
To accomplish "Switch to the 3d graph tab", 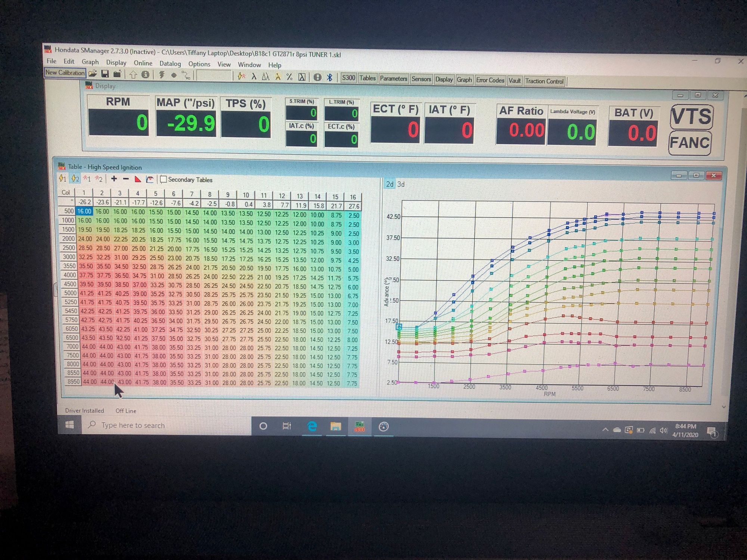I will [401, 184].
